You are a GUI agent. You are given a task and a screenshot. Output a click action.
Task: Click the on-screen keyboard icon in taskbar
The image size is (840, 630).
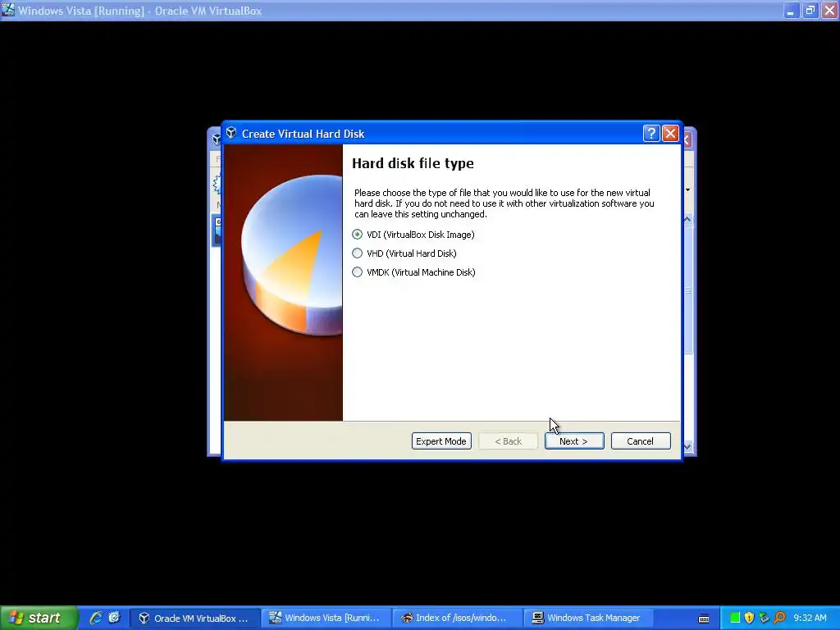pos(704,619)
